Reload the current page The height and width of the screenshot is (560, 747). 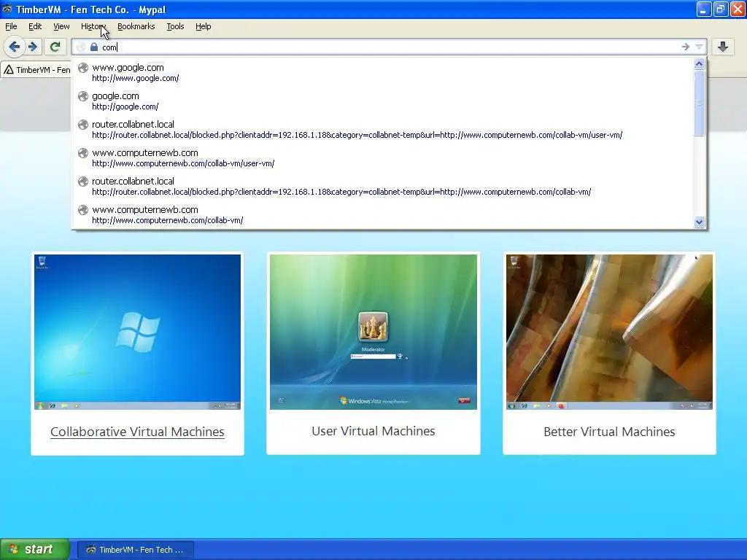pyautogui.click(x=55, y=47)
